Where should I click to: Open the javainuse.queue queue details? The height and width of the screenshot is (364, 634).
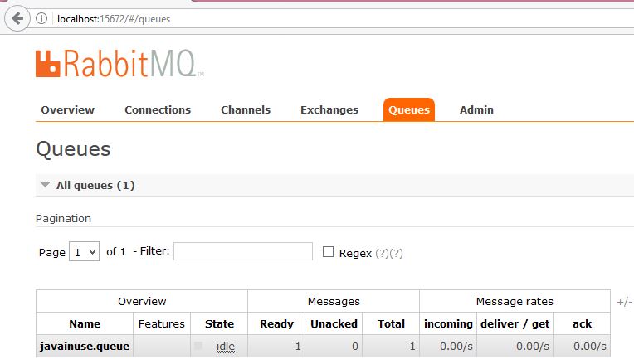85,347
